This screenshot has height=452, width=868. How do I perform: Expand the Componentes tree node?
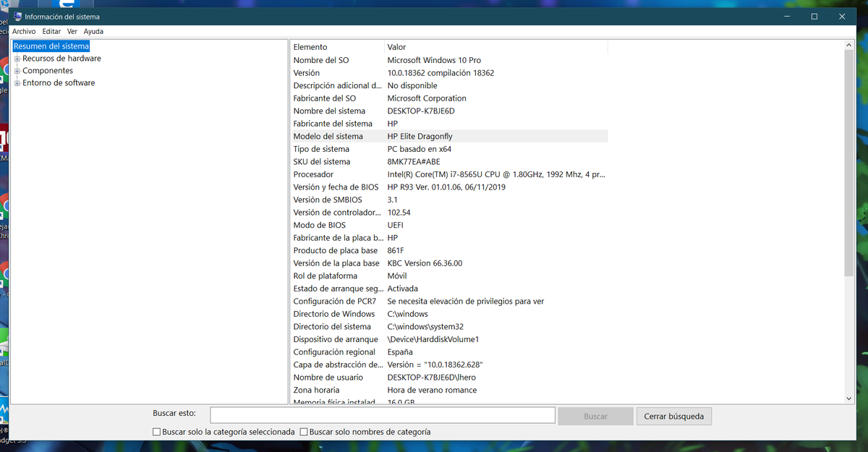[16, 70]
